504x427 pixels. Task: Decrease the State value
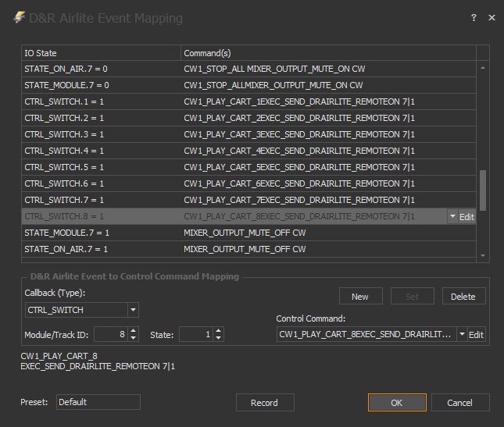218,338
